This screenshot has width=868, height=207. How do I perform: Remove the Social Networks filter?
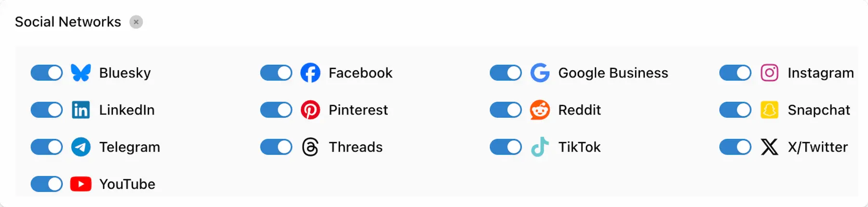click(136, 22)
